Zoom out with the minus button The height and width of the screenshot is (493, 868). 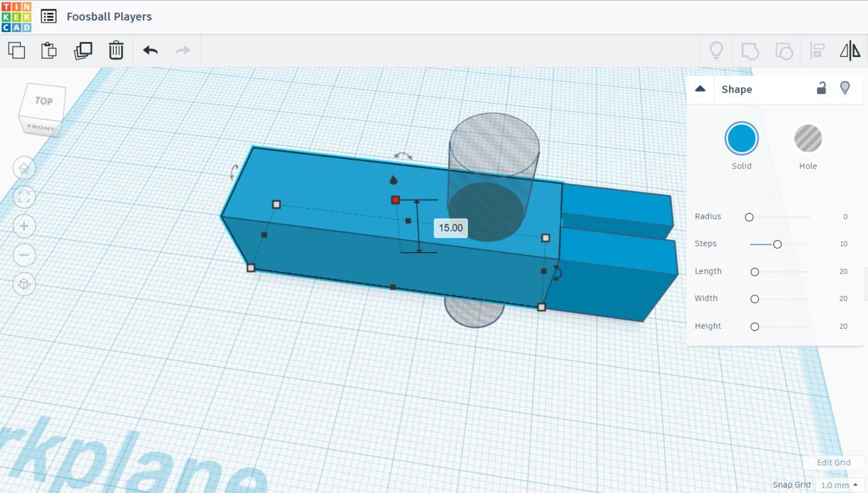(x=24, y=255)
